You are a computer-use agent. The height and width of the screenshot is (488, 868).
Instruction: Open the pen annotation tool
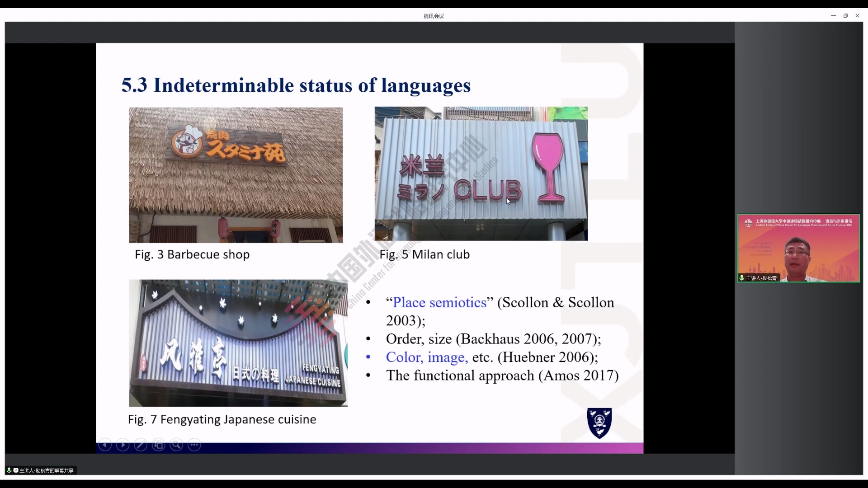coord(141,445)
